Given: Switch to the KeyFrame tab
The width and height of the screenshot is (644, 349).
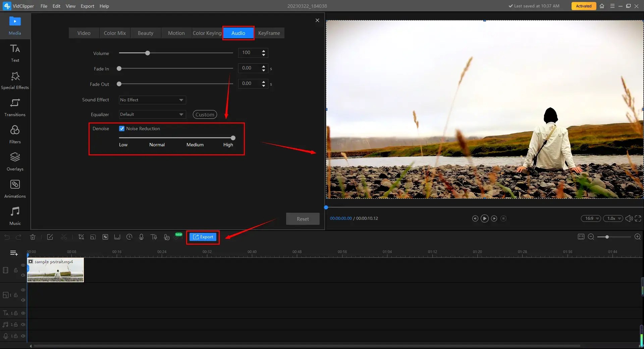Looking at the screenshot, I should click(269, 33).
